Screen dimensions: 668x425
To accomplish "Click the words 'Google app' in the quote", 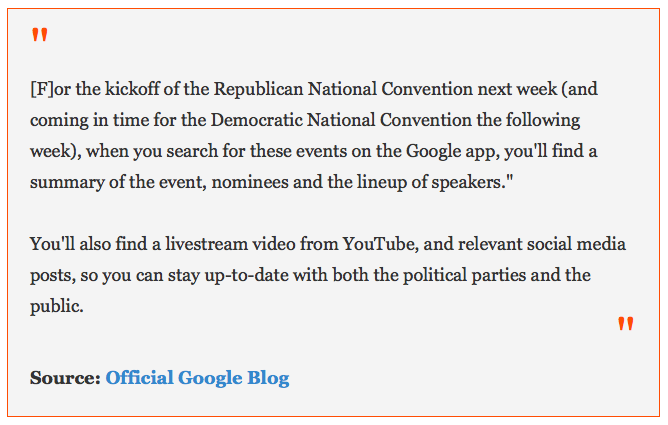I will (x=452, y=151).
